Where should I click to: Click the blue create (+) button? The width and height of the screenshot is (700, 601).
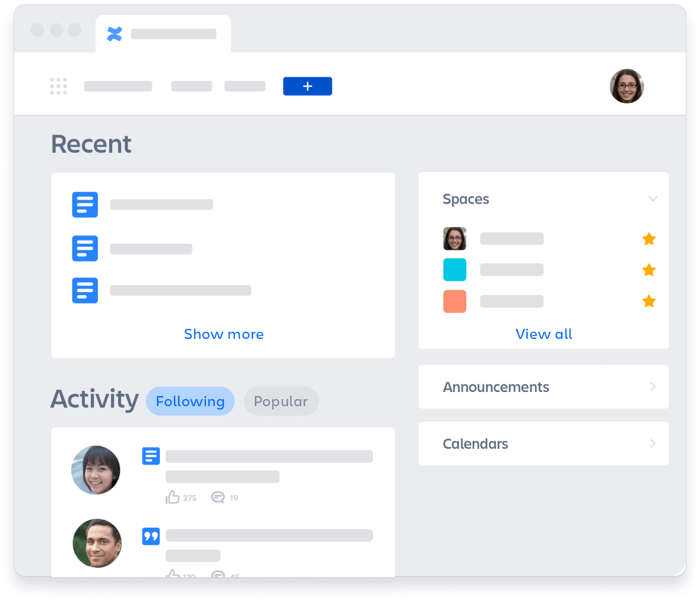307,86
